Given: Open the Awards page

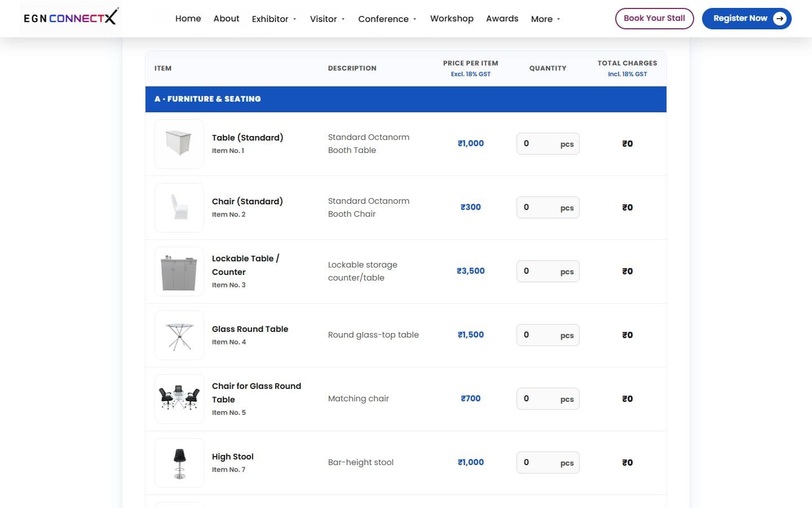Looking at the screenshot, I should 502,19.
